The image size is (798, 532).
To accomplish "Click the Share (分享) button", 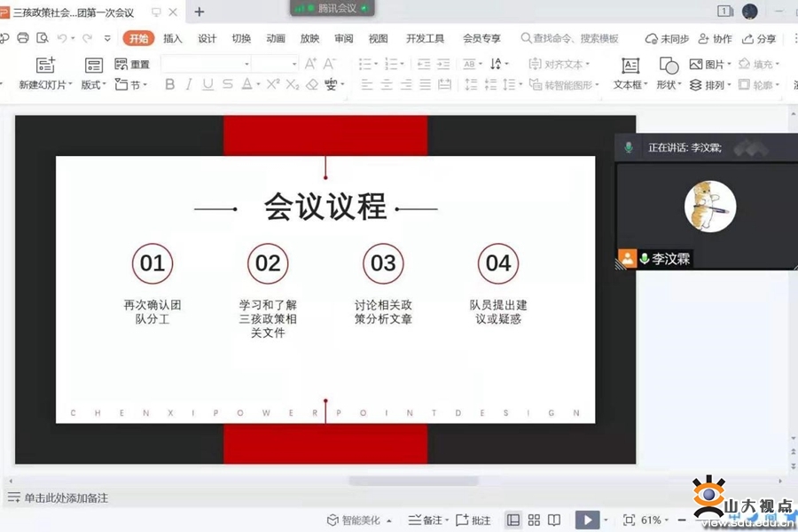I will (760, 39).
